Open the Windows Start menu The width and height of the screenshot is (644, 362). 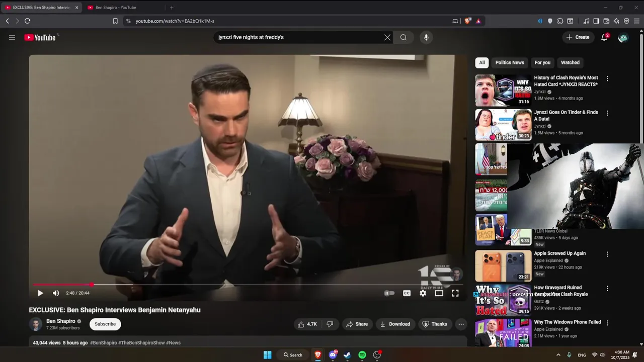pos(268,355)
